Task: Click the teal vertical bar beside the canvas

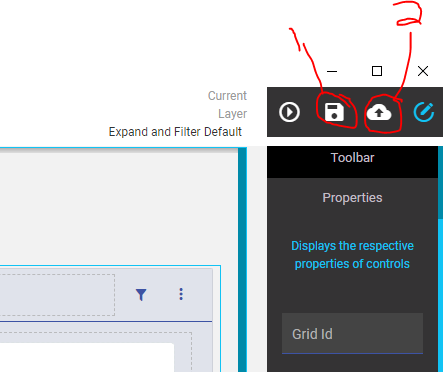Action: point(243,260)
